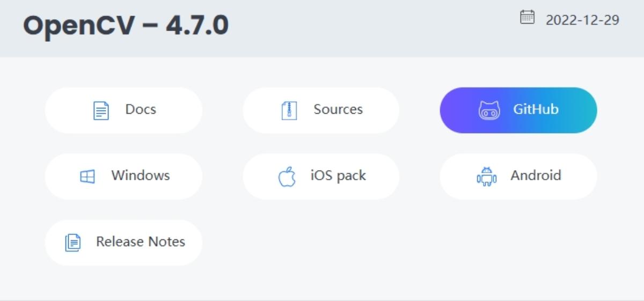The width and height of the screenshot is (644, 301).
Task: Choose the Android download button
Action: (518, 176)
